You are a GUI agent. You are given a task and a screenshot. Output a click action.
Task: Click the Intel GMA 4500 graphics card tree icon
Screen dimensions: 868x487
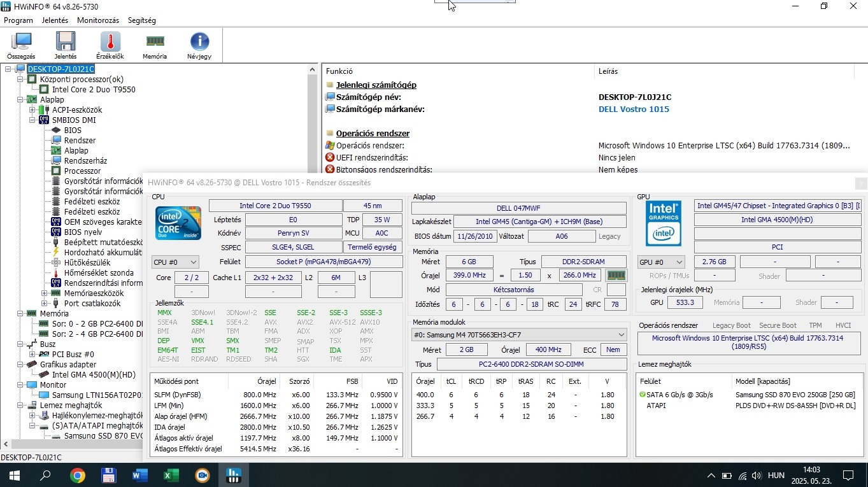coord(44,375)
